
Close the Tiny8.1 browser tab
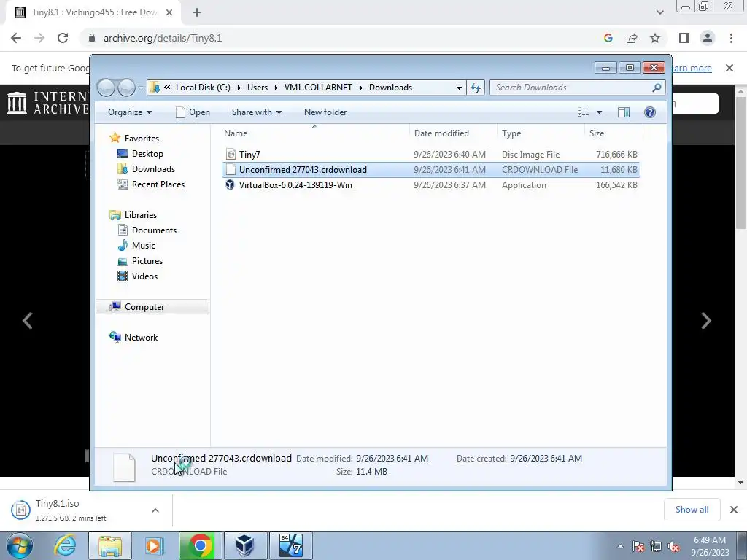point(169,12)
